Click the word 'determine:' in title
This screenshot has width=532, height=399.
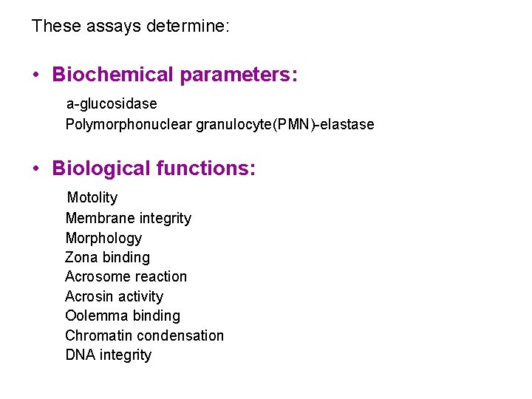(x=191, y=27)
